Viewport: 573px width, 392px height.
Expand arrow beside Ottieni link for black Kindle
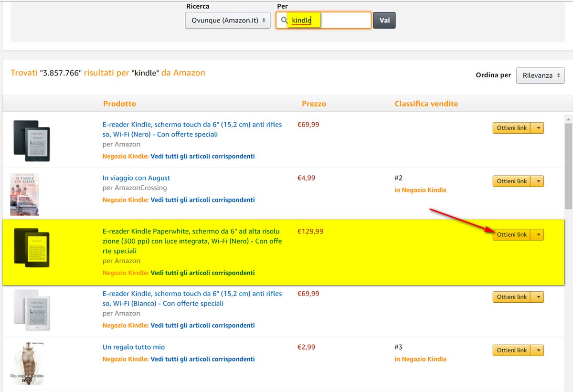point(538,128)
